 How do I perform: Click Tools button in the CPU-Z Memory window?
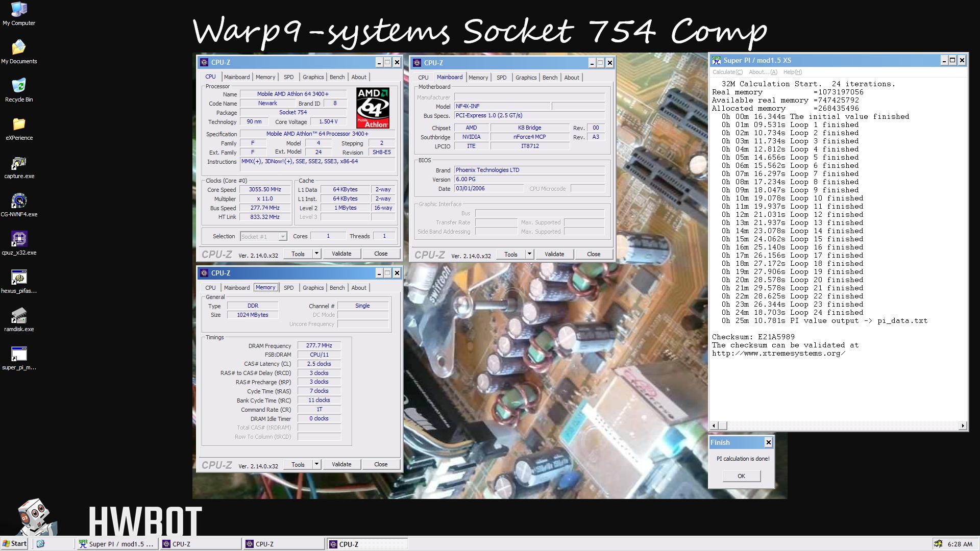(298, 464)
